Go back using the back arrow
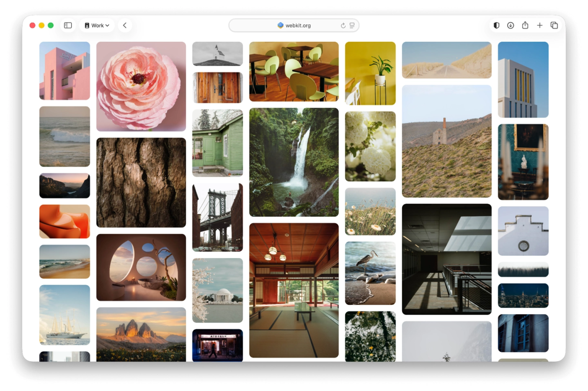Image resolution: width=588 pixels, height=391 pixels. click(124, 25)
